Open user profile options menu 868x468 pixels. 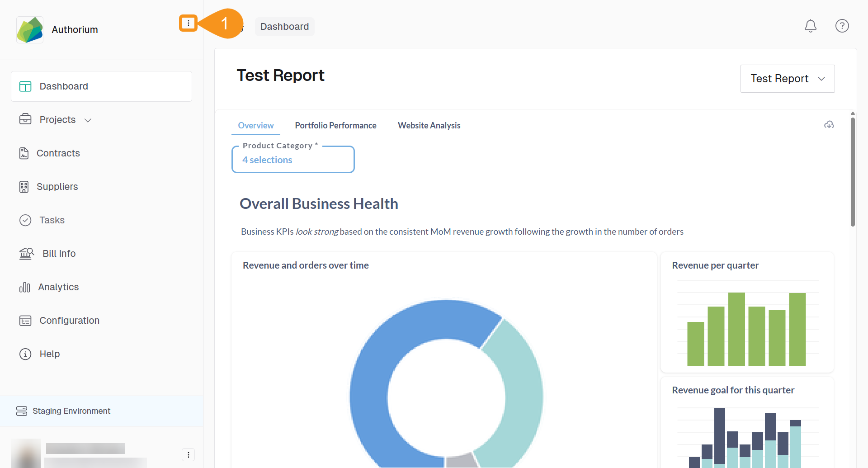(188, 454)
